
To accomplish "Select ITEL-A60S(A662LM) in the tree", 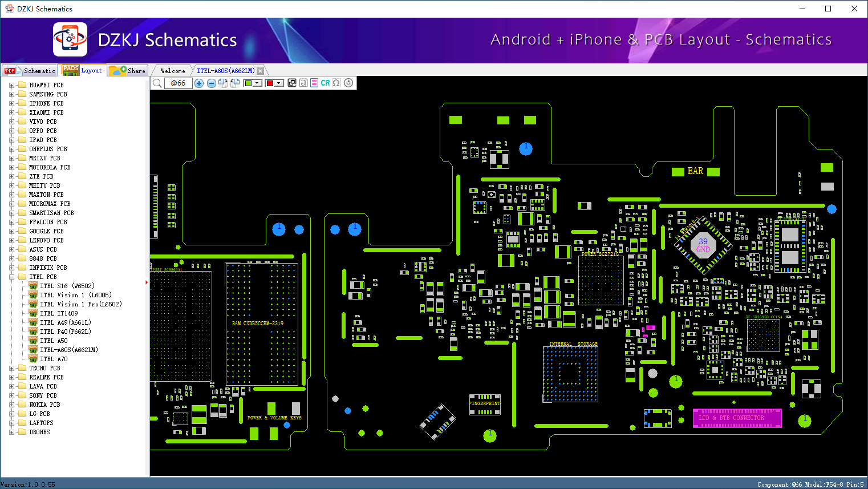I will pos(69,350).
